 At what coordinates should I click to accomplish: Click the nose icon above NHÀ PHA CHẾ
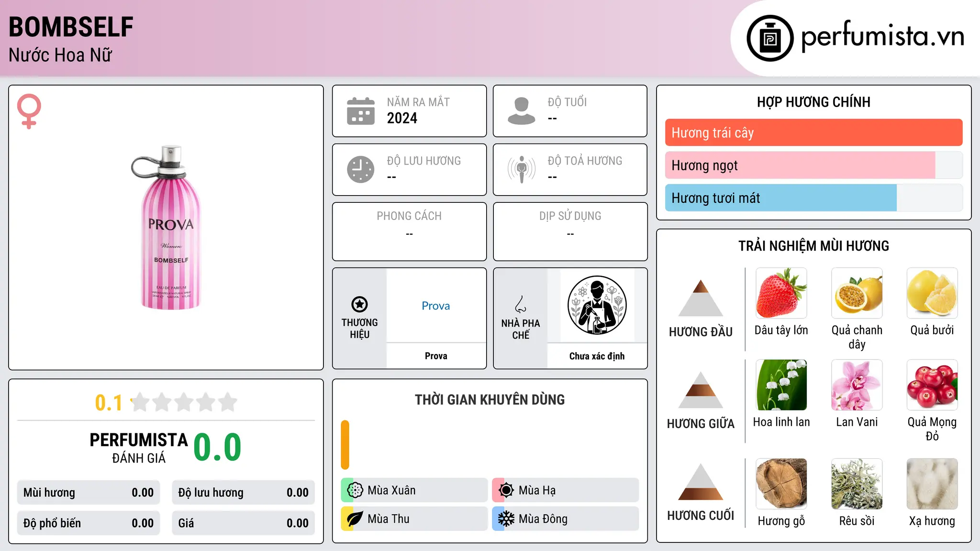tap(521, 304)
